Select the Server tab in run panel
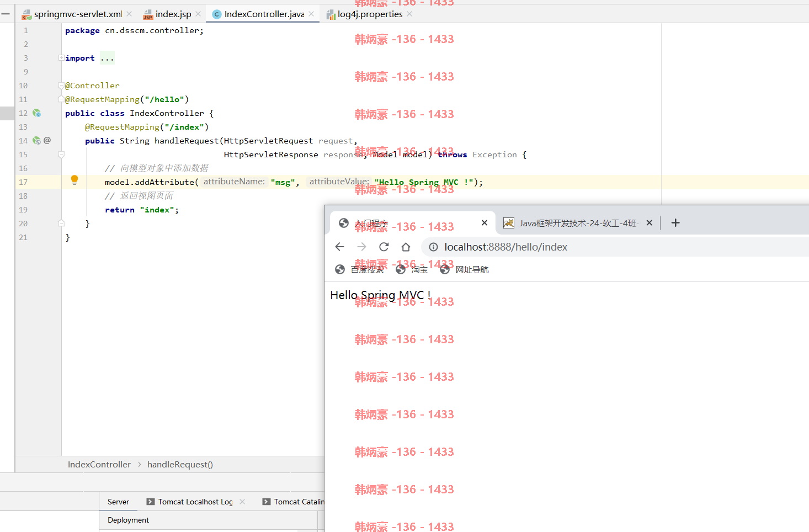 [118, 502]
